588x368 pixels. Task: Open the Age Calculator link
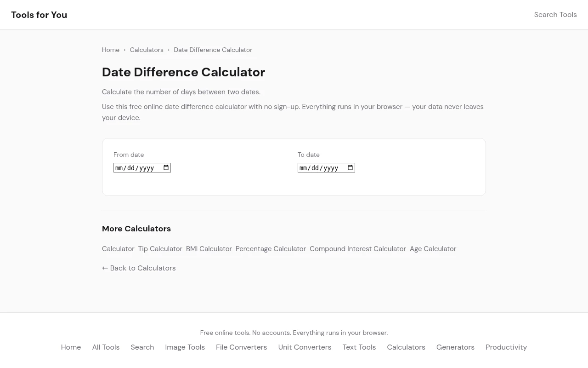click(433, 249)
